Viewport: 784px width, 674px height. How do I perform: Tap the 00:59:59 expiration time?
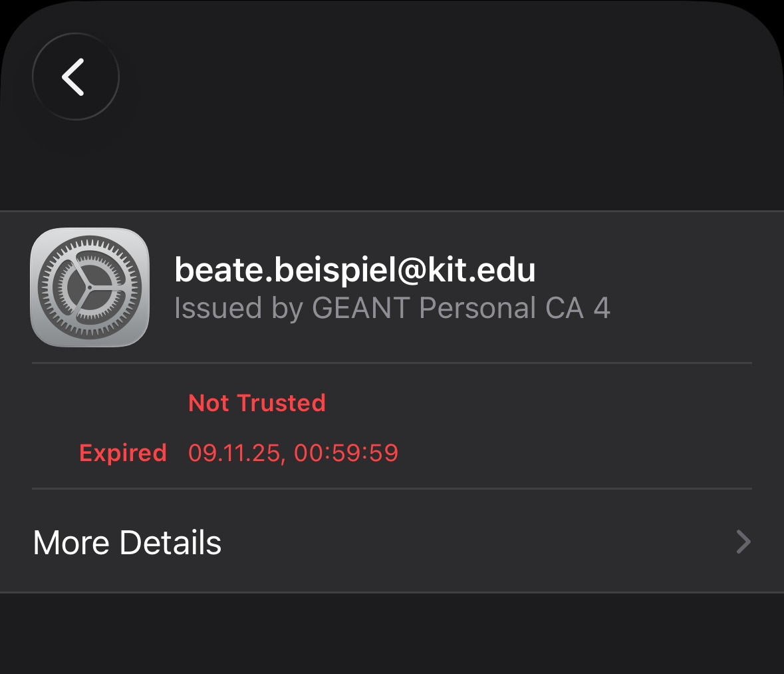point(346,453)
